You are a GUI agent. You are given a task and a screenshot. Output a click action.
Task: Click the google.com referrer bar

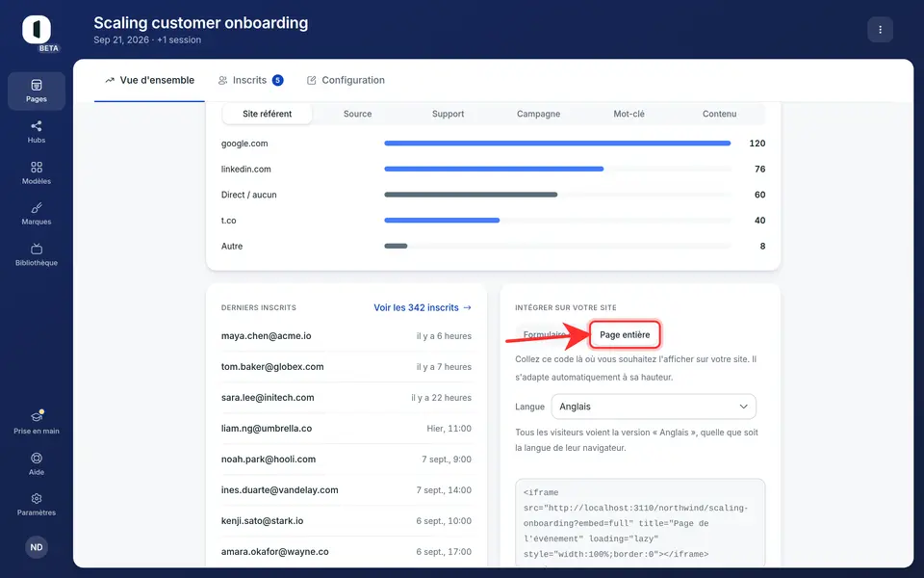point(557,144)
